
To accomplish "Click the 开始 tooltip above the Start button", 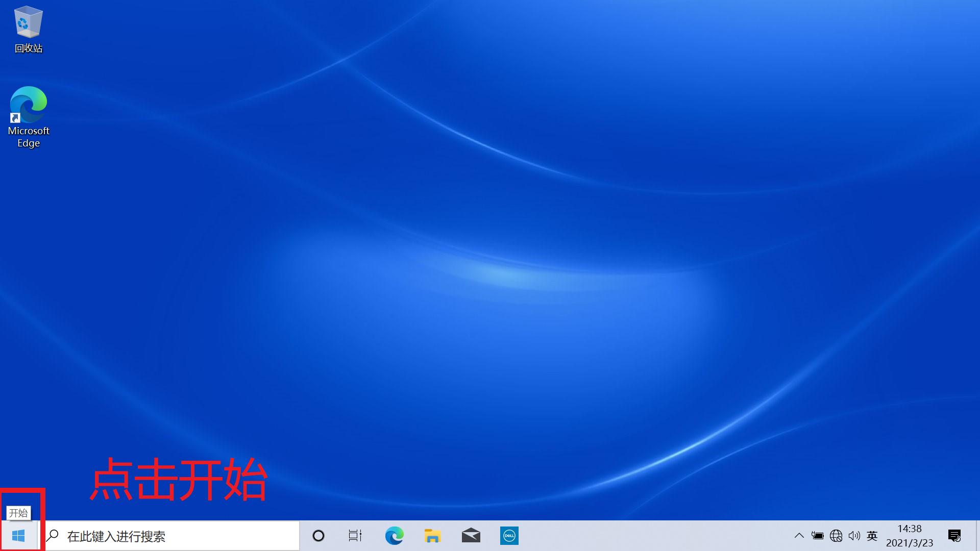I will (x=19, y=513).
